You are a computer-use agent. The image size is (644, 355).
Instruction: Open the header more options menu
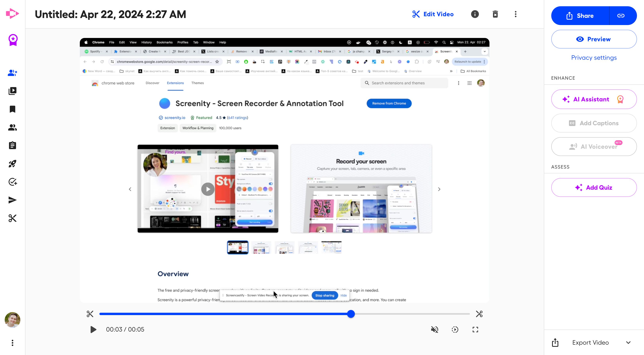click(x=515, y=14)
